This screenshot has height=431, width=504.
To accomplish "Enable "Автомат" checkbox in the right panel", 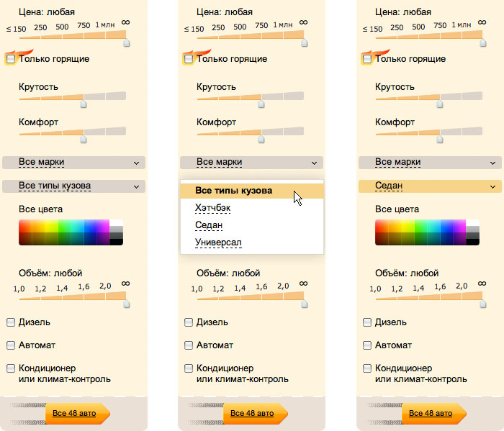I will click(367, 345).
